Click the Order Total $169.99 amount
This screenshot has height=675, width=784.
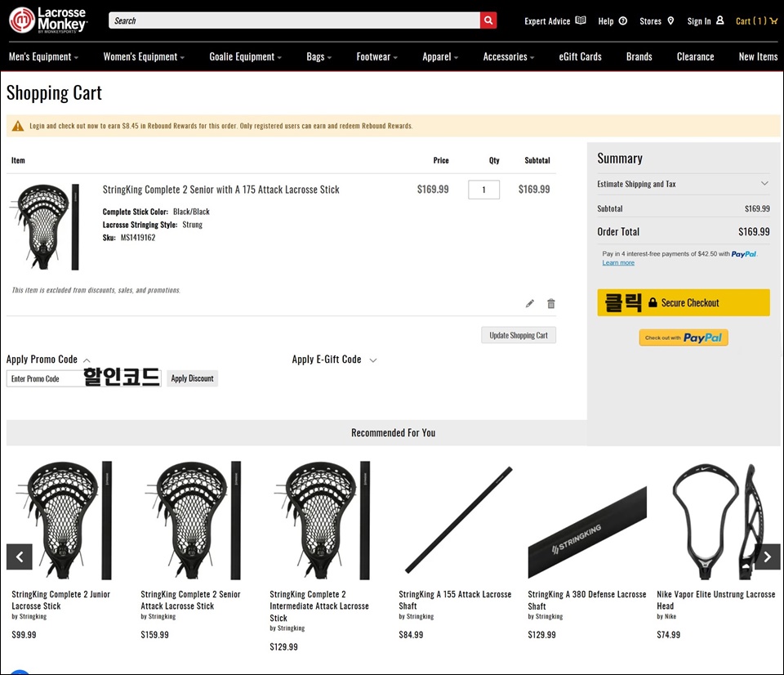pyautogui.click(x=754, y=231)
